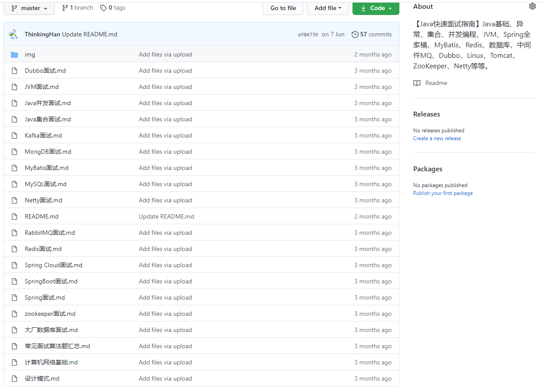Open repository About settings gear
Viewport: 543px width, 392px height.
532,6
